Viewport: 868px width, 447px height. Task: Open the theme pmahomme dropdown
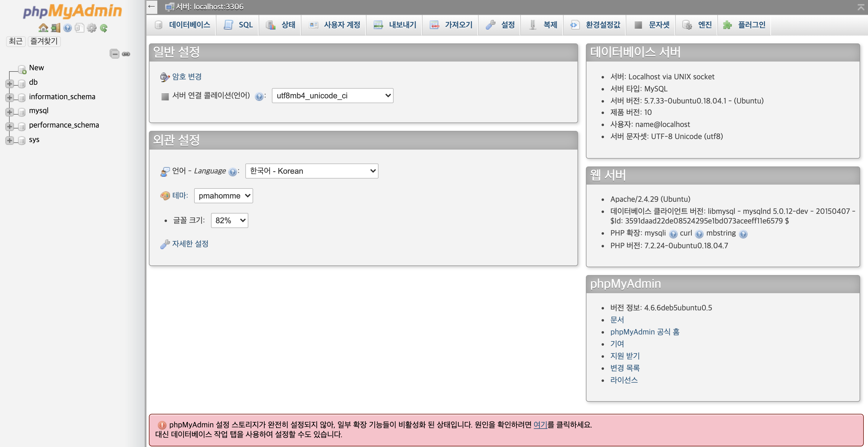coord(223,195)
